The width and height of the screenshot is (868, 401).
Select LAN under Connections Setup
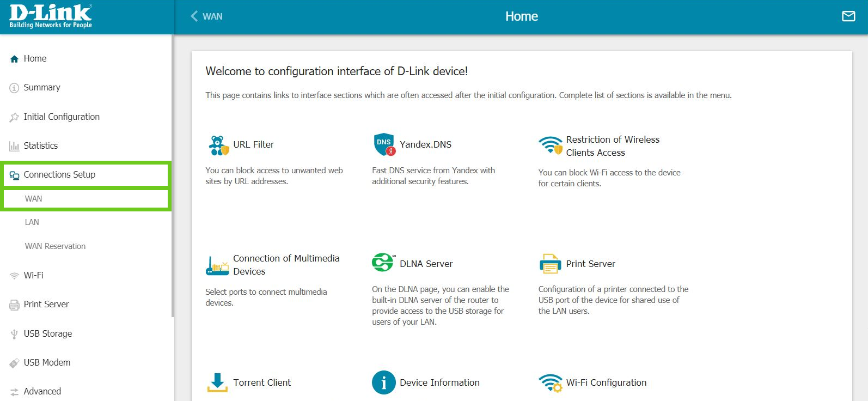coord(32,222)
